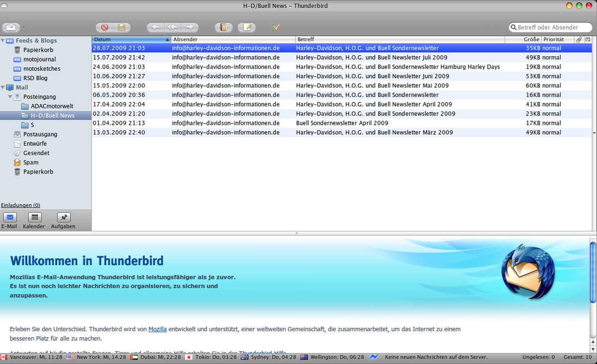Switch to E-Mail view
Viewport: 597px width, 364px height.
click(9, 218)
